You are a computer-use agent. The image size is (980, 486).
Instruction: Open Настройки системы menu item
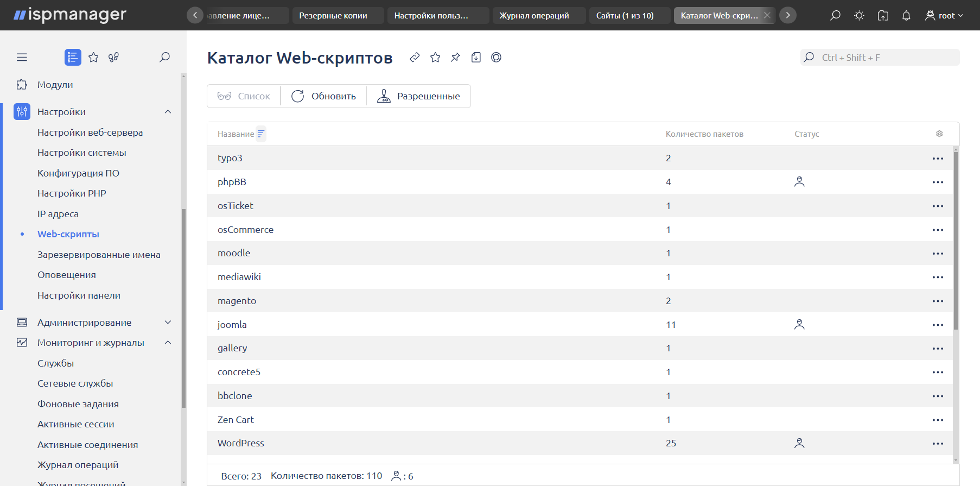[x=82, y=153]
